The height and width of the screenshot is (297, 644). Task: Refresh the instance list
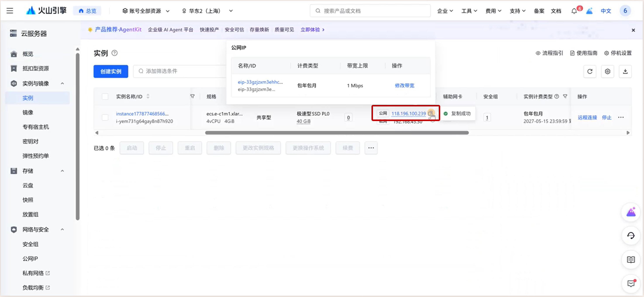(590, 72)
